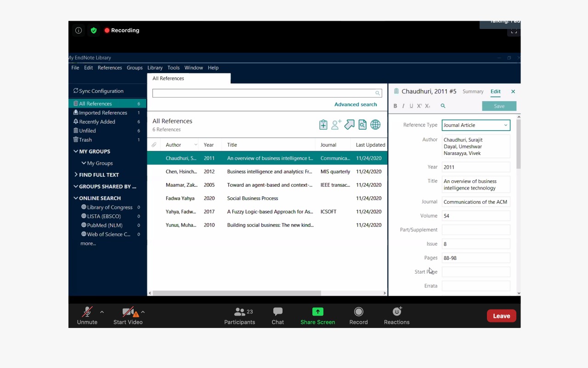588x368 pixels.
Task: Toggle Record in the Zoom toolbar
Action: click(358, 316)
